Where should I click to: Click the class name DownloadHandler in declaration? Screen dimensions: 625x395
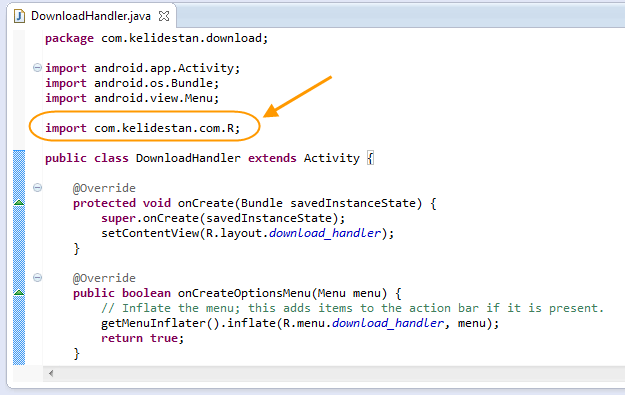pos(188,158)
